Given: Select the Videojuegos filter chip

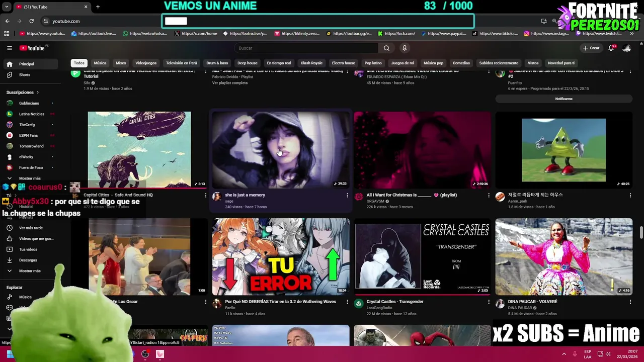Looking at the screenshot, I should (146, 63).
